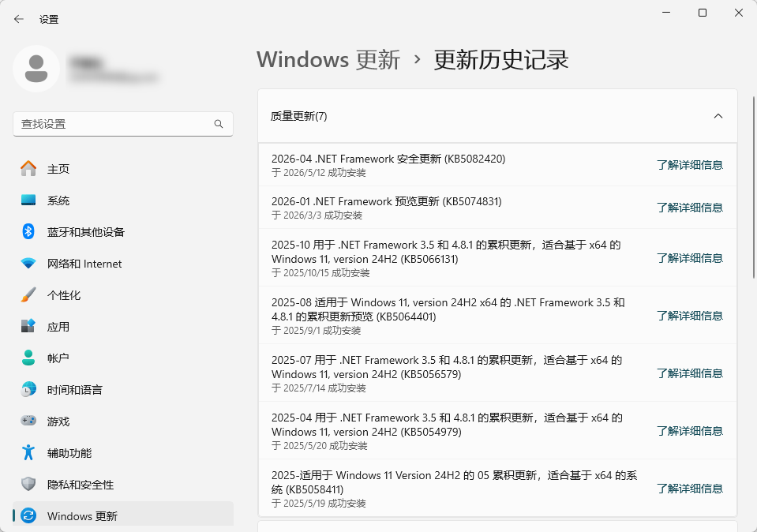Open the Bluetooth icon for 蓝牙和其他设备
757x532 pixels.
[x=28, y=232]
